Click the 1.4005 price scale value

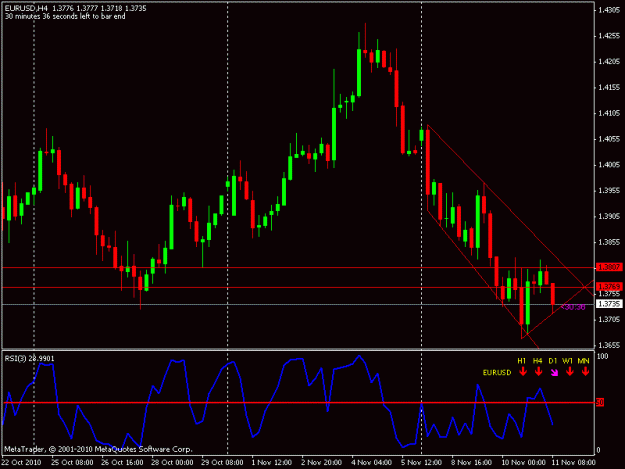[x=609, y=164]
